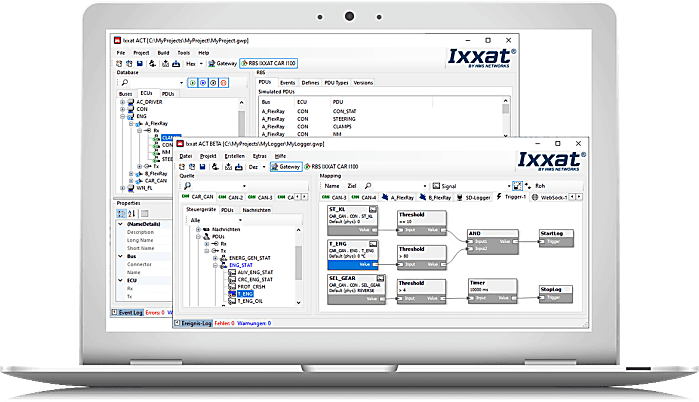Click the Ziel button in Mapping toolbar
Image resolution: width=699 pixels, height=402 pixels.
[352, 186]
